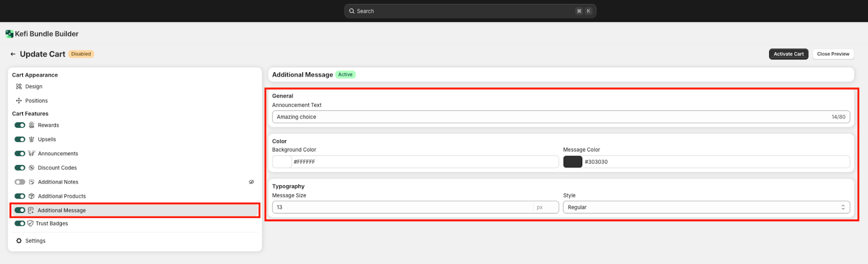Click the Upsells icon in Cart Features
Screen dimensions: 868x264
pyautogui.click(x=31, y=140)
